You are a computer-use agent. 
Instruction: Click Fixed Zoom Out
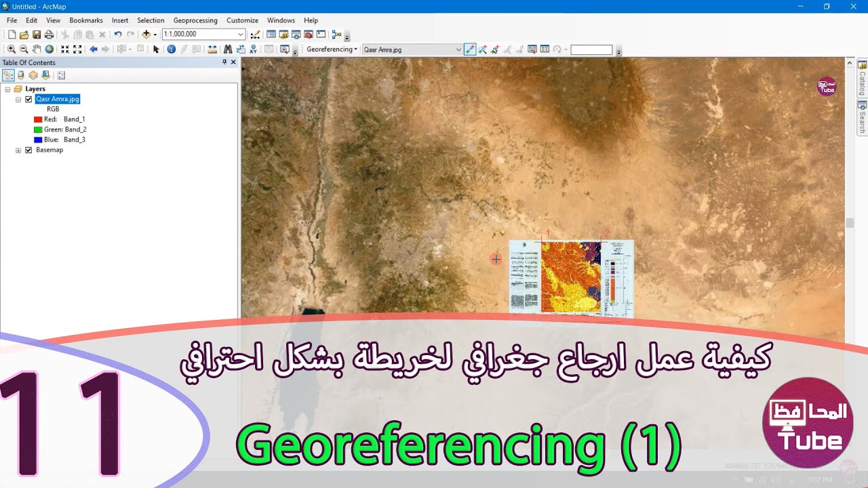coord(77,49)
